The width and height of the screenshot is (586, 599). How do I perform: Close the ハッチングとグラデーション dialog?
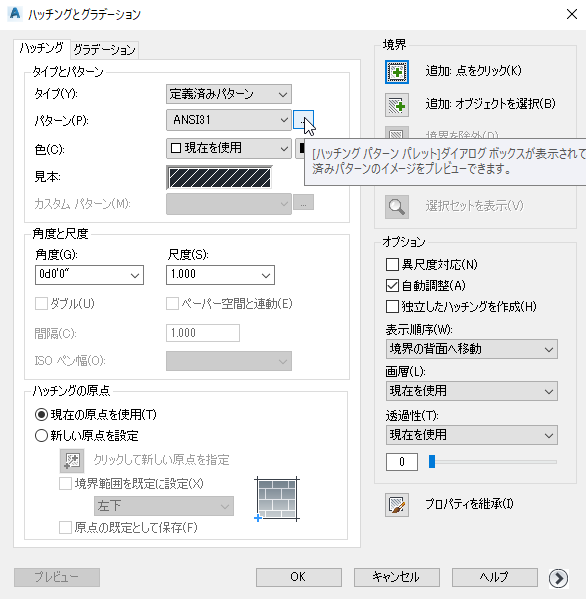[x=571, y=14]
